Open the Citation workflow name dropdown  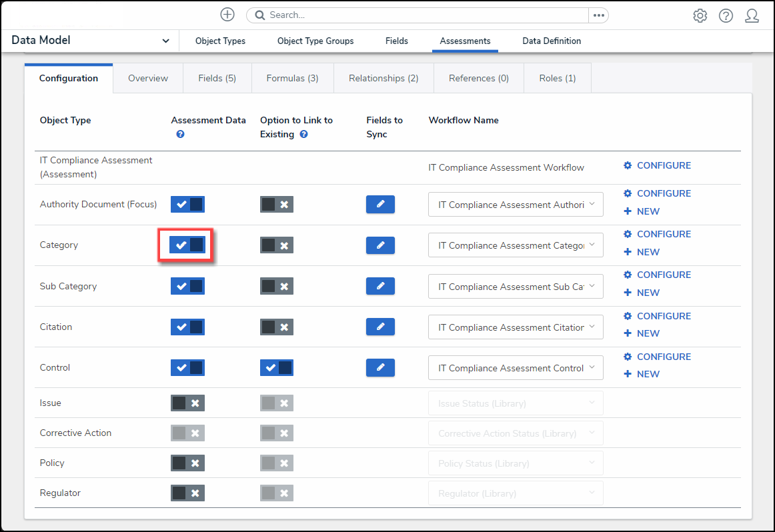click(x=516, y=327)
